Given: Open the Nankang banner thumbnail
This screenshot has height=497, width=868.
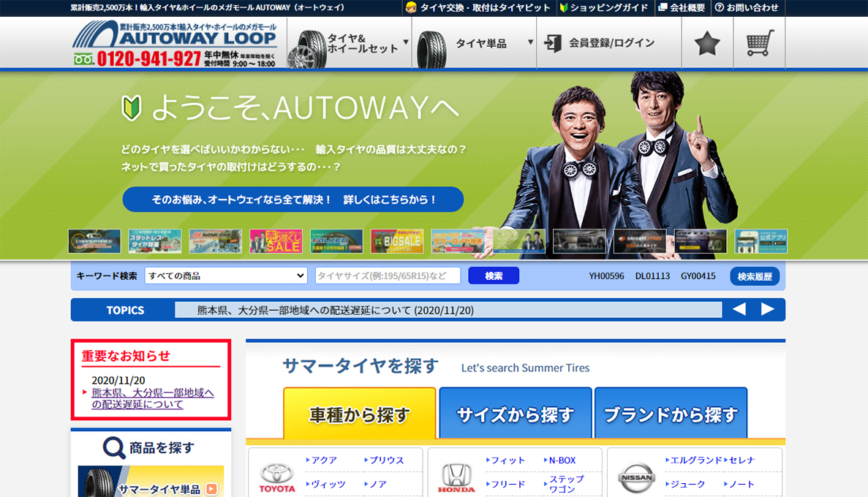Looking at the screenshot, I should coord(215,241).
